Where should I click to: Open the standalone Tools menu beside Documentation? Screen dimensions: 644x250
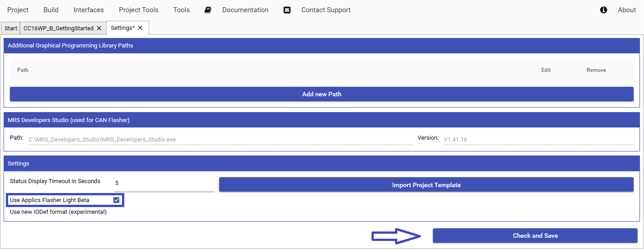181,10
